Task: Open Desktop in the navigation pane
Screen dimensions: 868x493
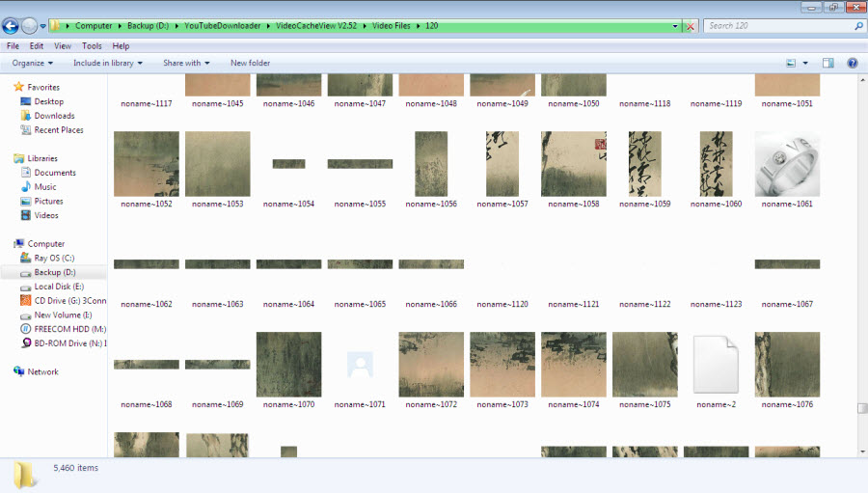Action: [x=49, y=101]
